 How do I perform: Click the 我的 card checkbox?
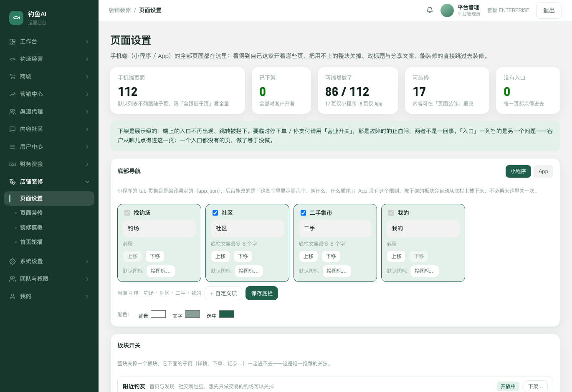coord(391,213)
